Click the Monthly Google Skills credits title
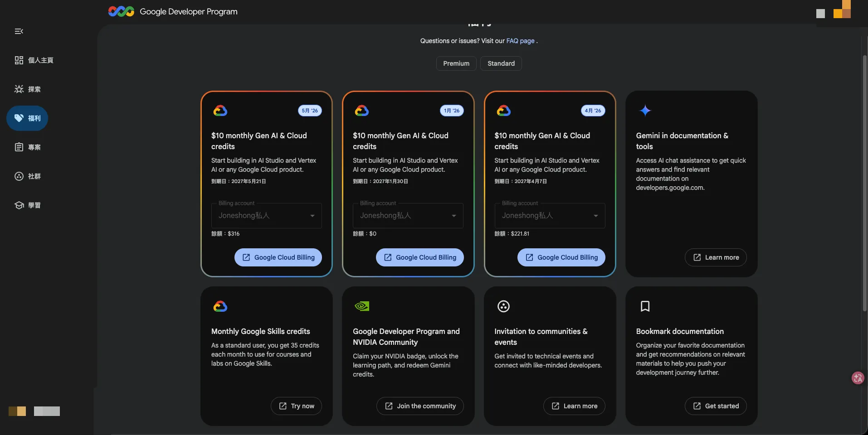868x435 pixels. (261, 331)
